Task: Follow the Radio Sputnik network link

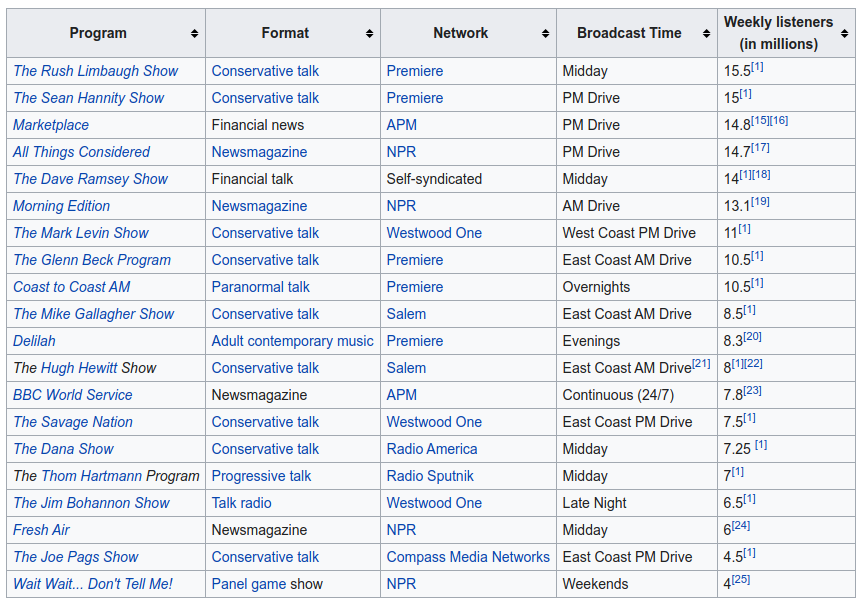Action: [430, 476]
